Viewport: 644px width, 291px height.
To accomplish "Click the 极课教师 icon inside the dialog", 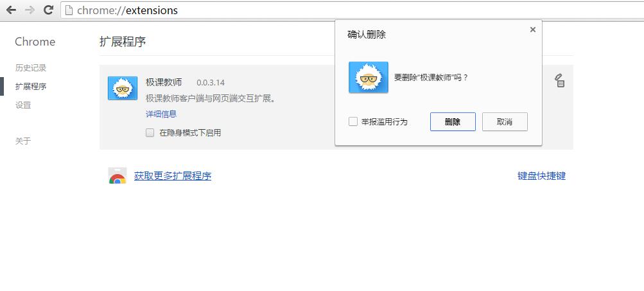I will click(x=369, y=77).
